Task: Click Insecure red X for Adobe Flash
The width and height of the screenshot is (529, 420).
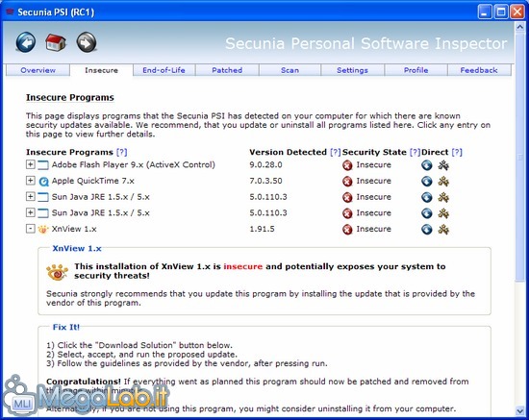Action: [x=347, y=165]
